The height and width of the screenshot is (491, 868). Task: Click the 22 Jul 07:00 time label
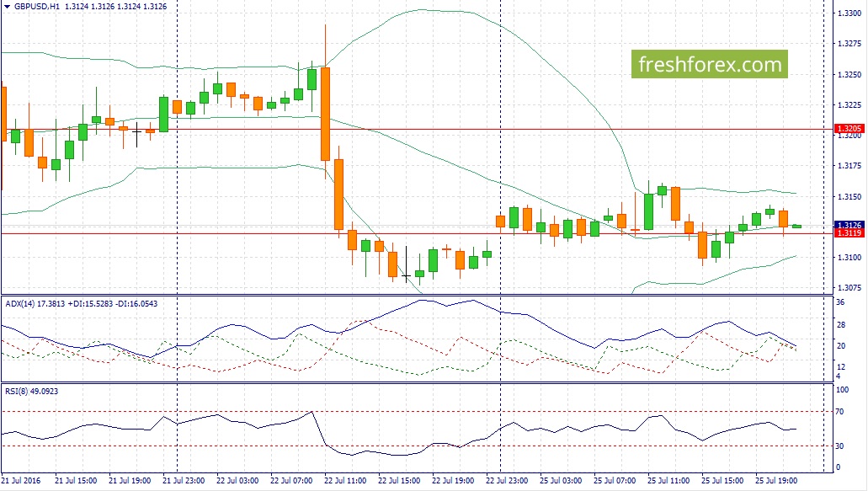[x=291, y=481]
